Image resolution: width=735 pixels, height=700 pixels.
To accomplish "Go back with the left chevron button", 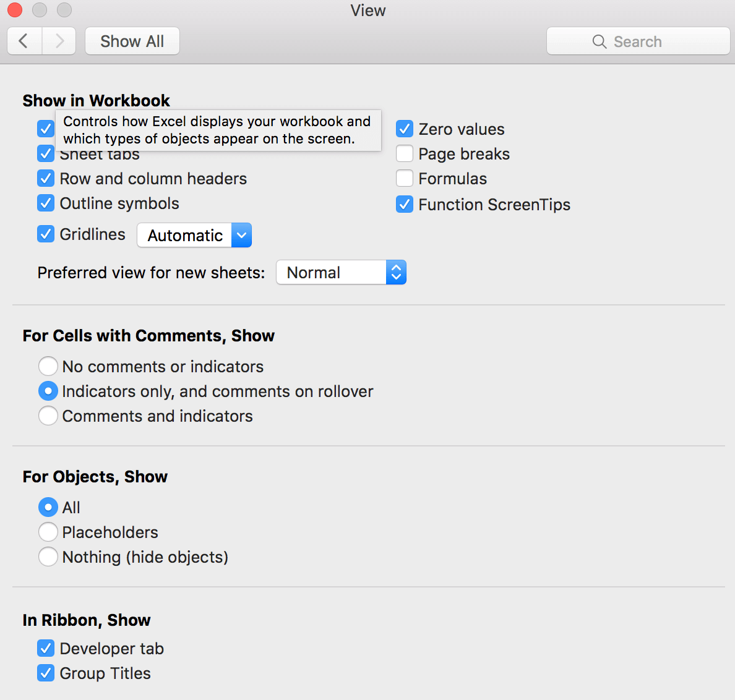I will coord(24,41).
